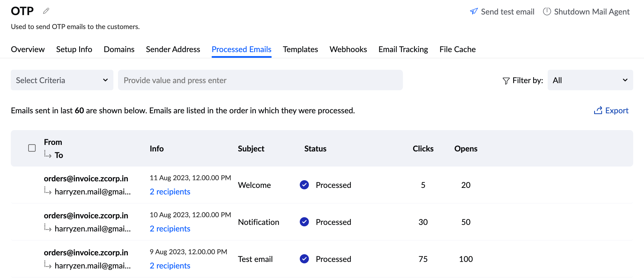Image resolution: width=644 pixels, height=279 pixels.
Task: Click the Export share icon
Action: point(598,110)
